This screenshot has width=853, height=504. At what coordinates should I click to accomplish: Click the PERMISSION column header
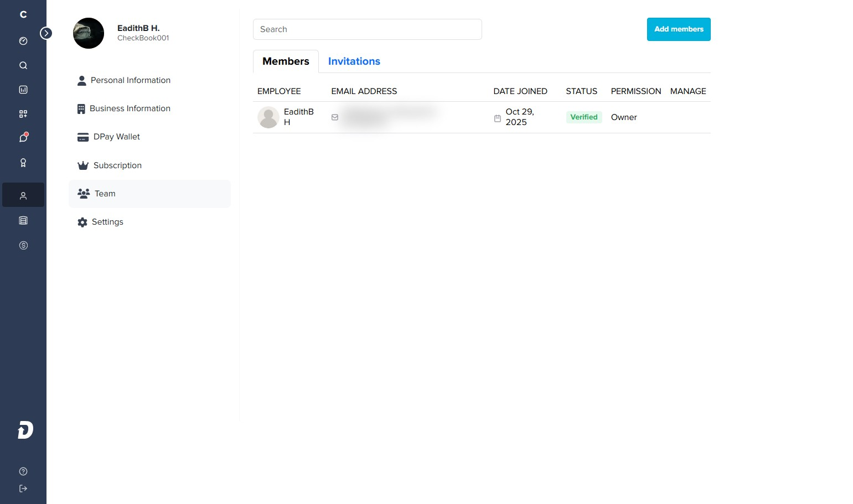coord(636,91)
